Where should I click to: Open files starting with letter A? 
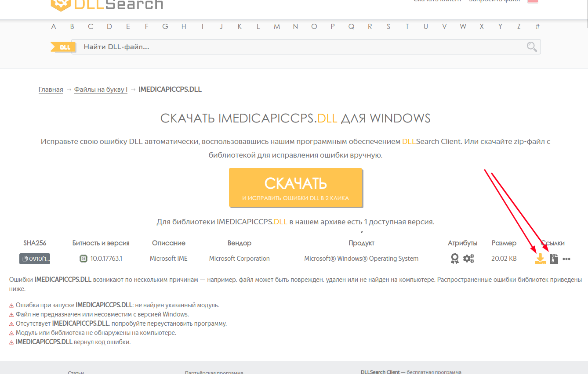click(54, 26)
